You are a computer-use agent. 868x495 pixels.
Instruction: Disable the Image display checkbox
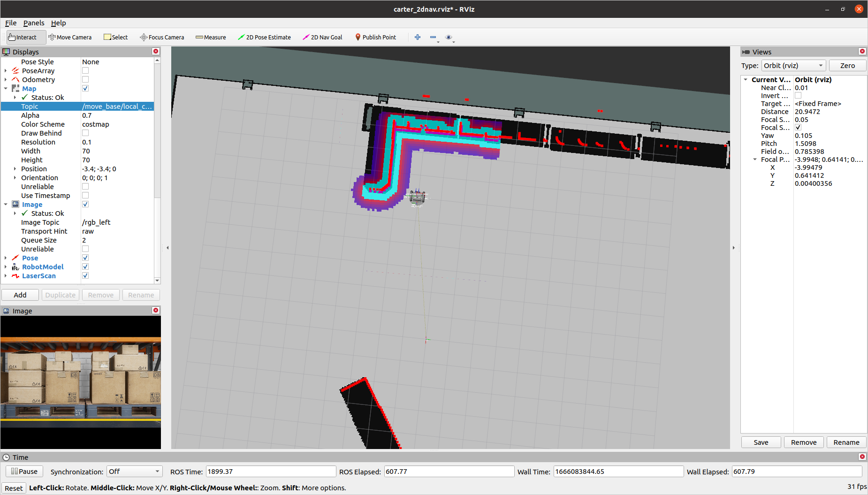click(85, 205)
